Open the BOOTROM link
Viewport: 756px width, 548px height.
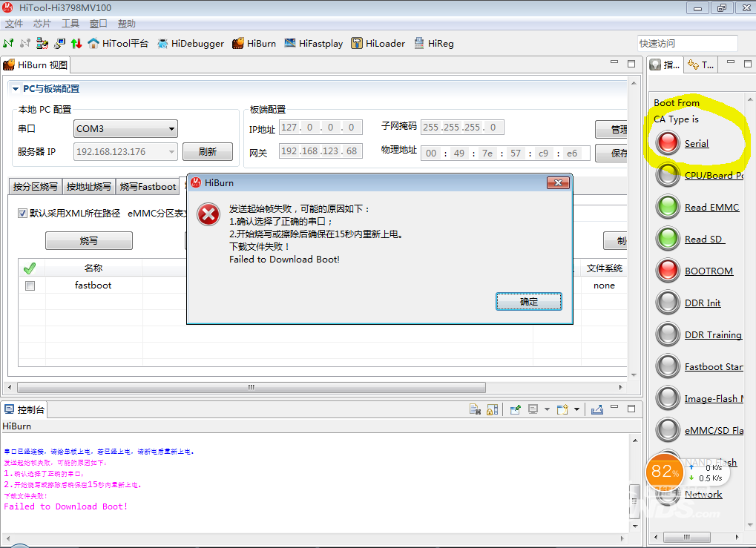point(709,271)
